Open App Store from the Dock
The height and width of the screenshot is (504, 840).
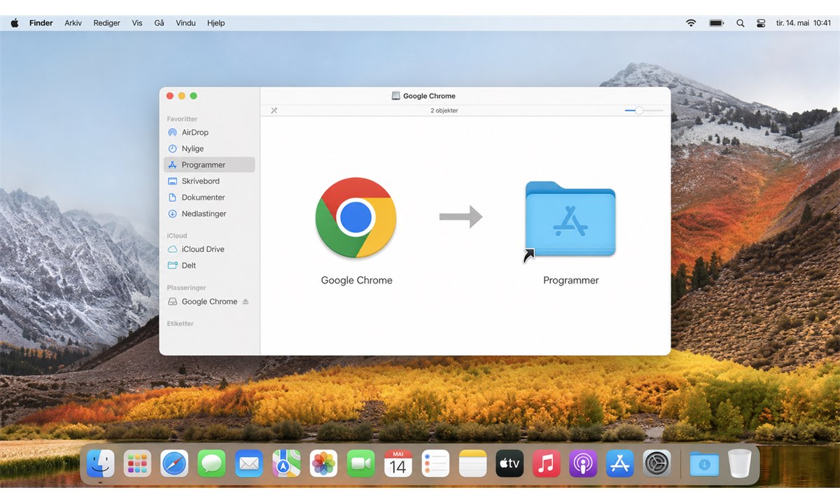coord(620,463)
